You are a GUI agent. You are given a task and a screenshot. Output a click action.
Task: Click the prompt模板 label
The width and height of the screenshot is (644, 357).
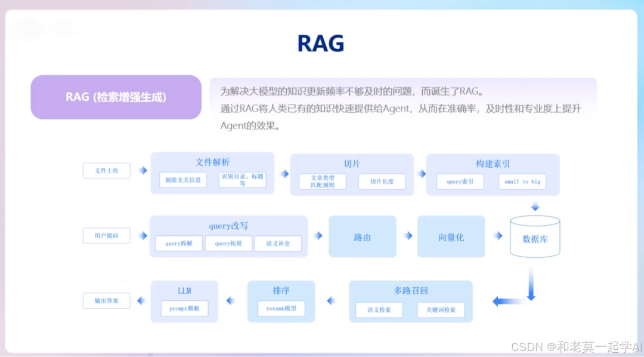click(x=184, y=309)
